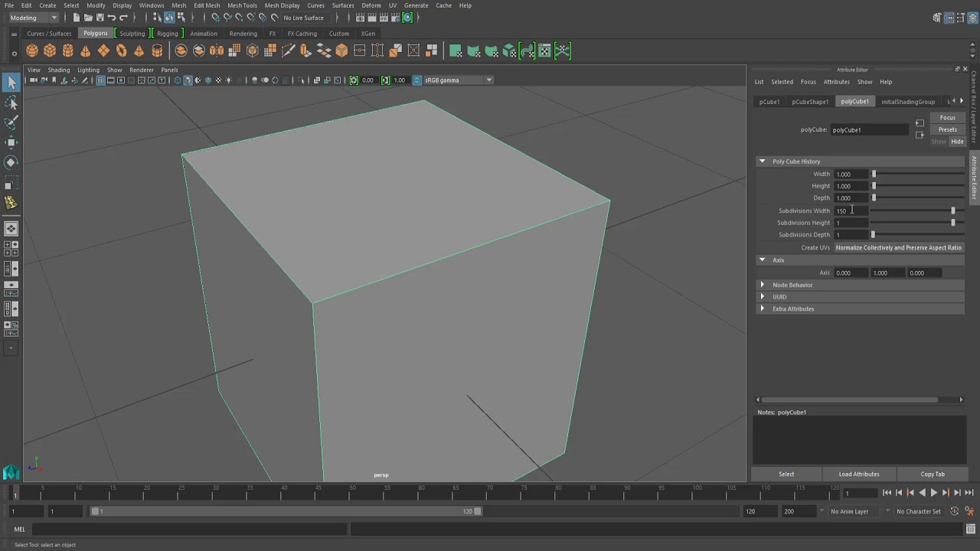Save the scene with the disk icon
The image size is (980, 551).
coord(100,18)
